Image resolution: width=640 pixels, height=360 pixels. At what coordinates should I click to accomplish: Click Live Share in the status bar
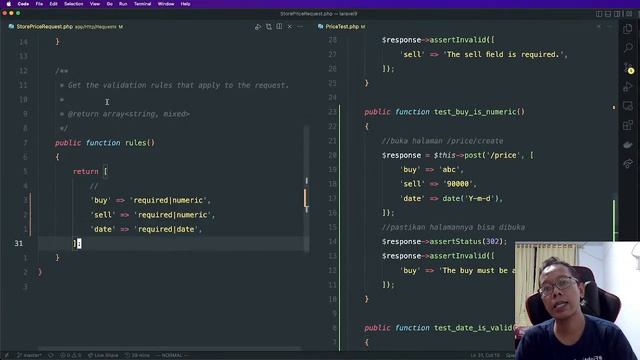coord(103,356)
